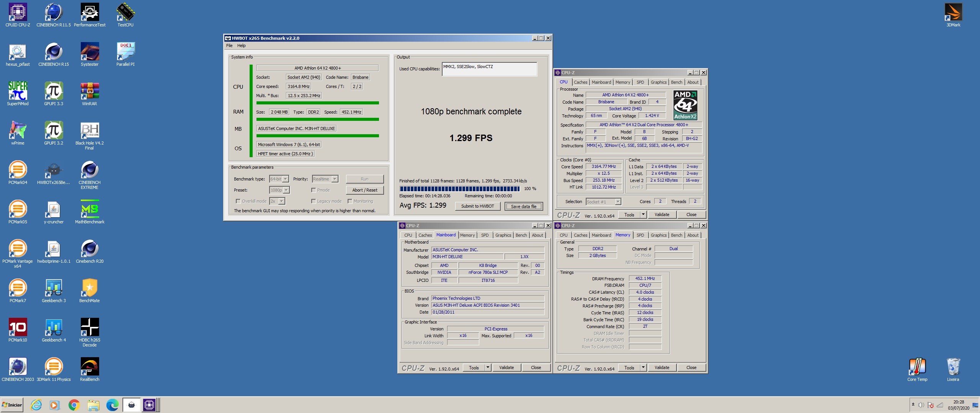Click Close in Mainboard CPU-Z window
Viewport: 980px width, 413px height.
coord(536,367)
